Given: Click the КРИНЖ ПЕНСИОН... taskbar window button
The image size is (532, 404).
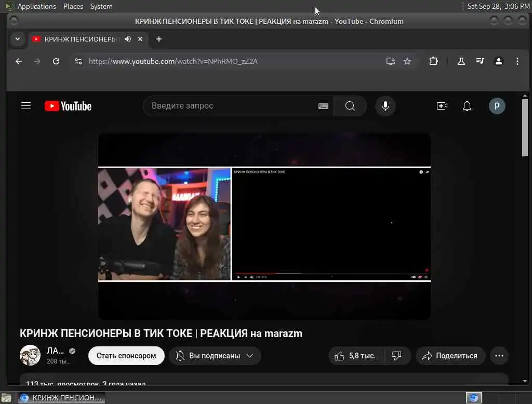Looking at the screenshot, I should point(61,398).
